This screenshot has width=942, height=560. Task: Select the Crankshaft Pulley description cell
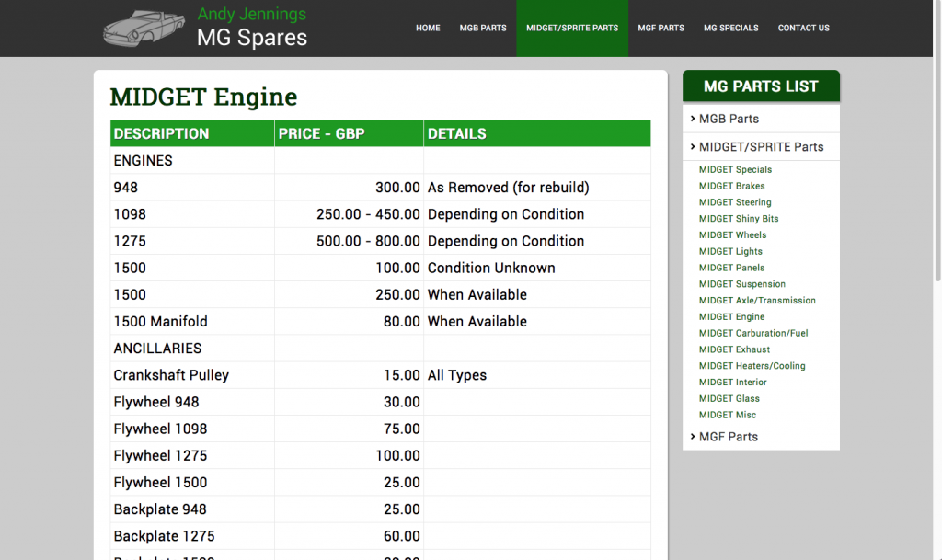[192, 375]
